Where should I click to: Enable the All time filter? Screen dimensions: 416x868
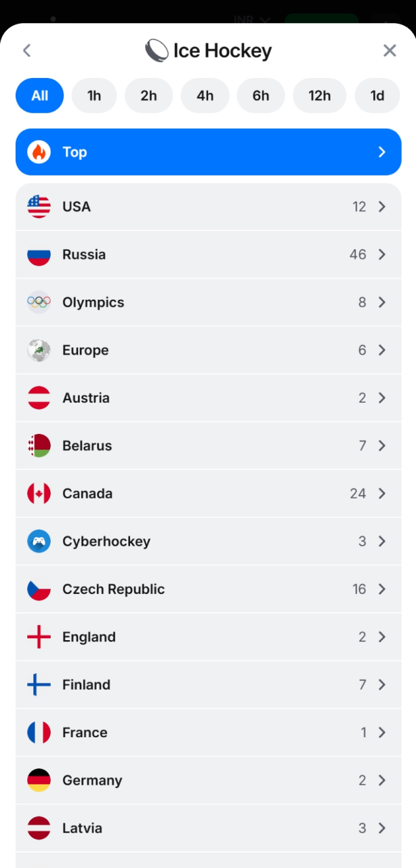coord(39,96)
